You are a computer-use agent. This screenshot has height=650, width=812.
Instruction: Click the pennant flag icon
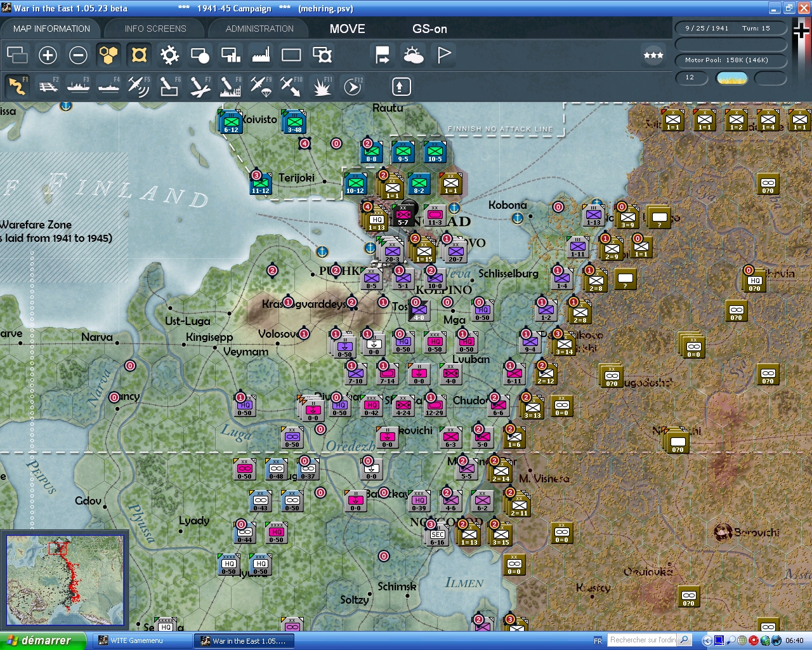(444, 55)
